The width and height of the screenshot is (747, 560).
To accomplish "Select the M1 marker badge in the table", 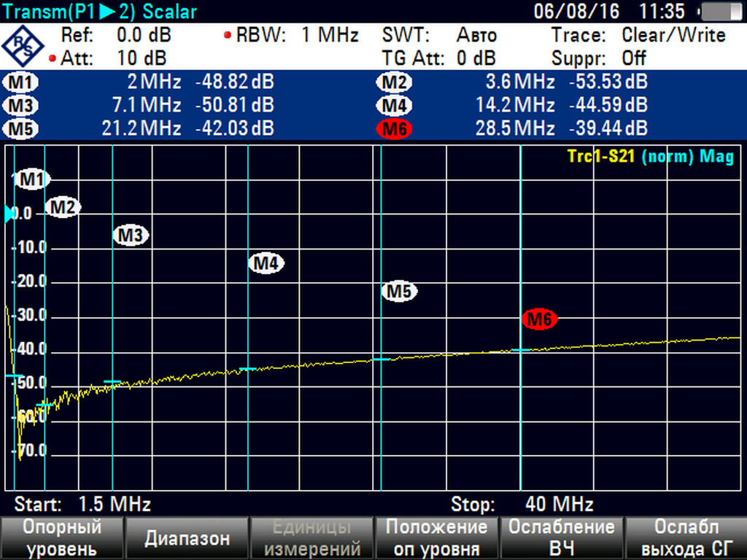I will [22, 82].
